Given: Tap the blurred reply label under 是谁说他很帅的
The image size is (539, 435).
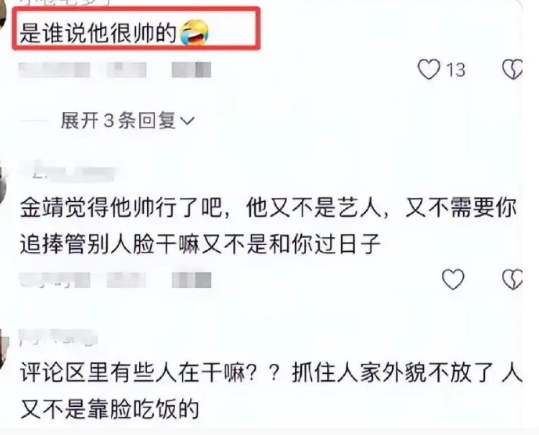Looking at the screenshot, I should tap(191, 70).
